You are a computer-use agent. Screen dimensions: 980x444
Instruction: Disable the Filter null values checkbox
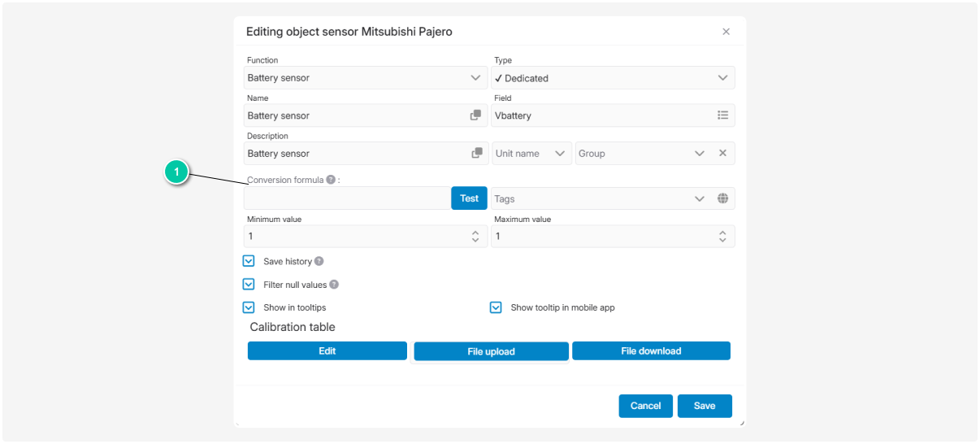(249, 285)
